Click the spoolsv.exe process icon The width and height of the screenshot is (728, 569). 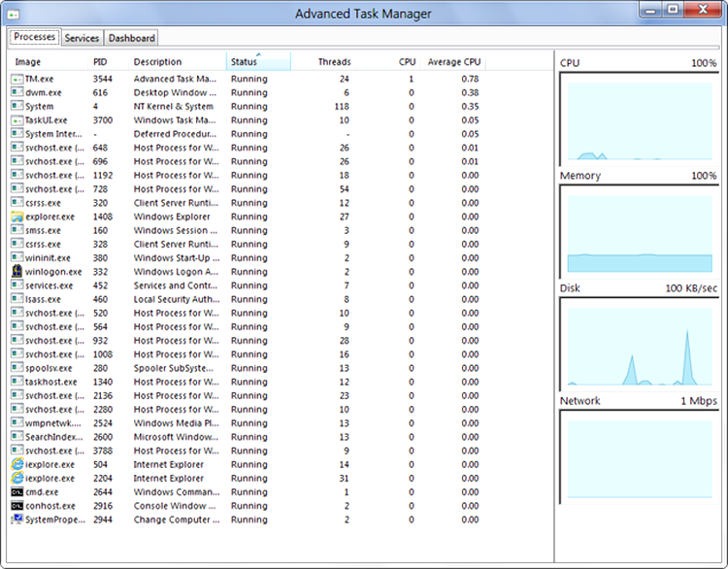pyautogui.click(x=17, y=368)
